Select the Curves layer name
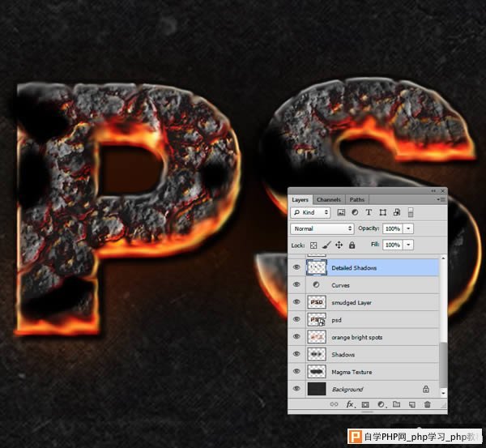This screenshot has height=448, width=486. [x=340, y=285]
